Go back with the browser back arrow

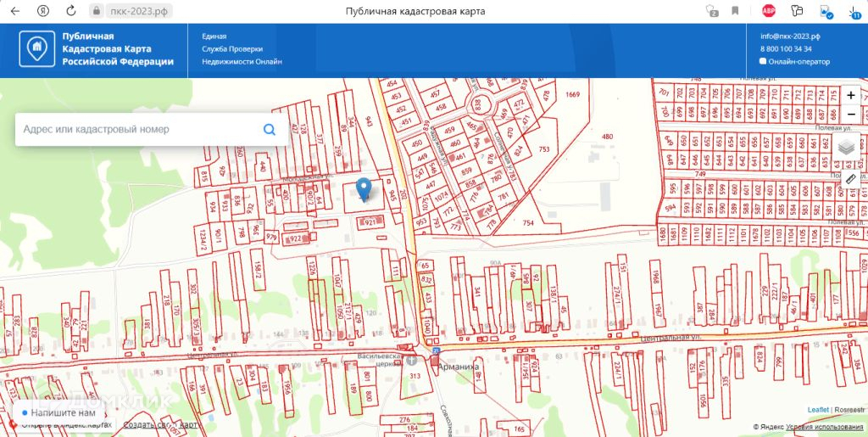pyautogui.click(x=15, y=10)
